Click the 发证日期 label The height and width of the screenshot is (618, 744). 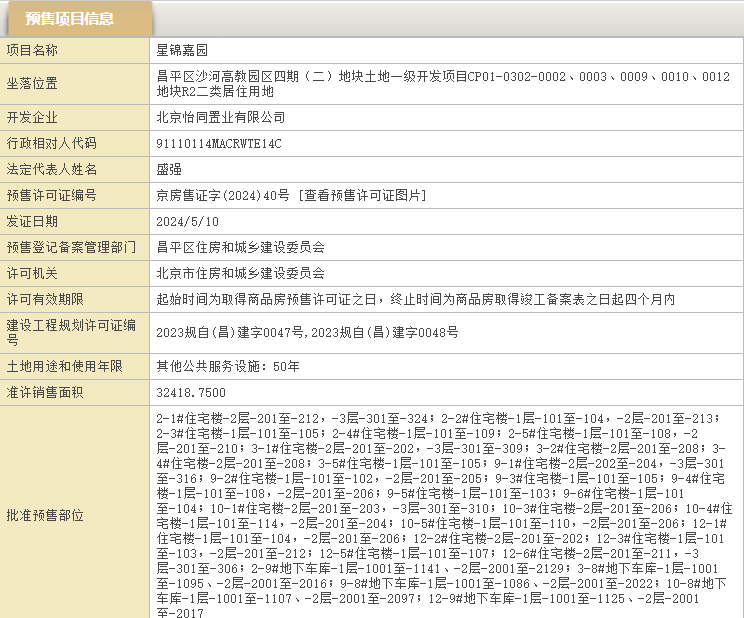click(32, 222)
